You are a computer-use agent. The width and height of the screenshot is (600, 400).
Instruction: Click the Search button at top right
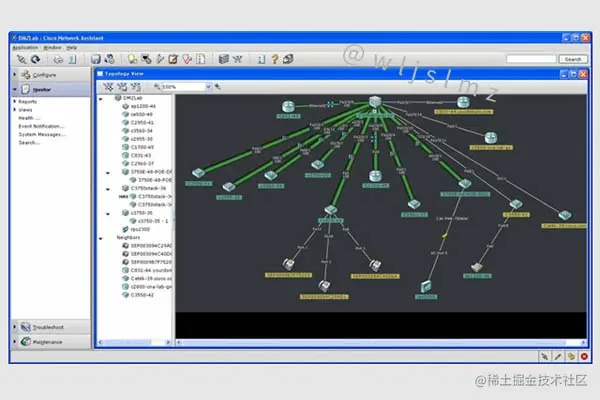pyautogui.click(x=573, y=59)
